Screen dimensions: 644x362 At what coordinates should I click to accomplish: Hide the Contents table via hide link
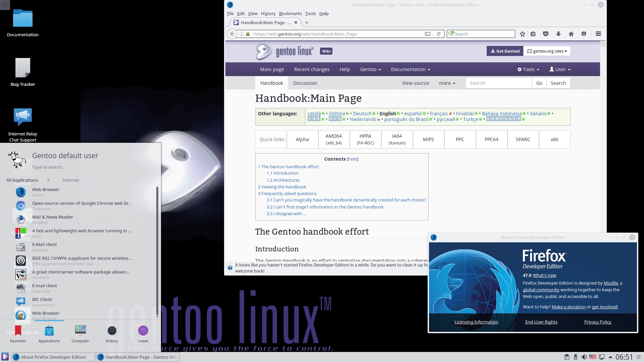click(x=353, y=159)
